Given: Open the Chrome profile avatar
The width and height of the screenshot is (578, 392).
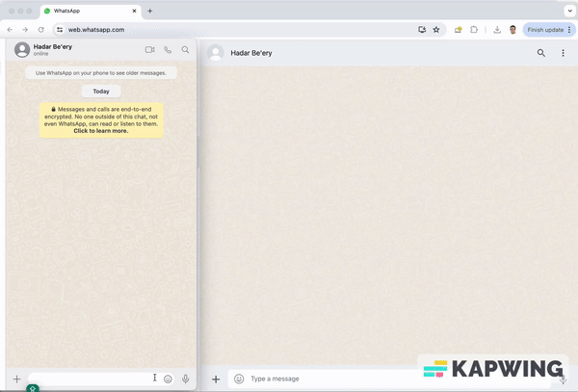Looking at the screenshot, I should click(x=512, y=30).
